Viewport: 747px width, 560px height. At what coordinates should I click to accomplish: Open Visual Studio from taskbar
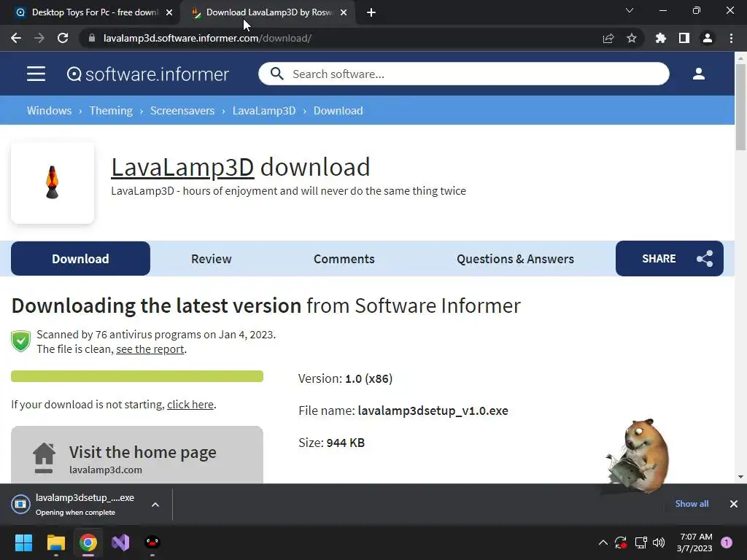(x=120, y=542)
